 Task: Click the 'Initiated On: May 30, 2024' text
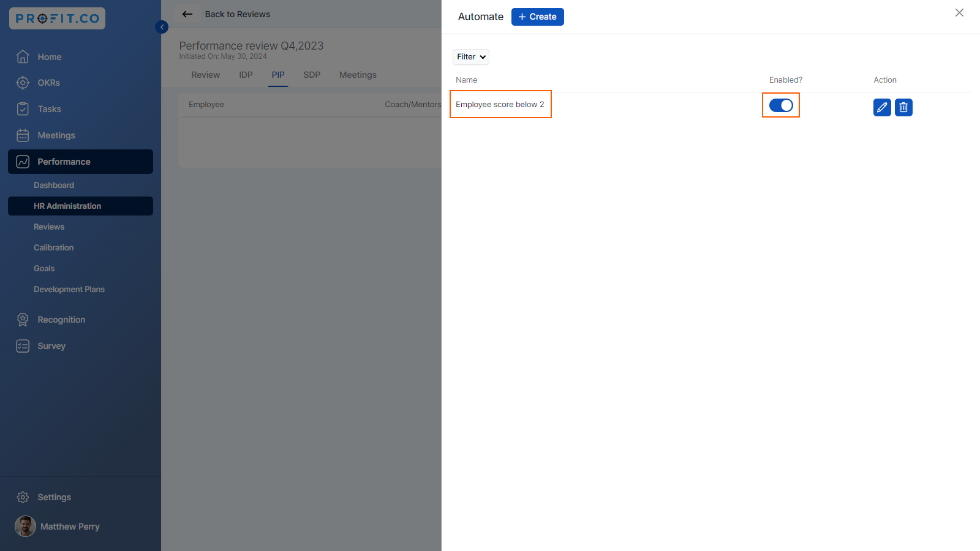click(223, 56)
